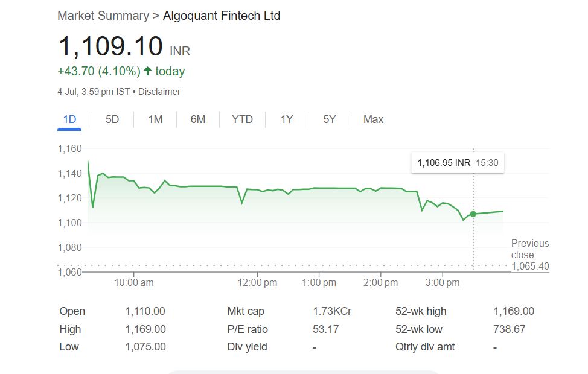
Task: Select the 6M time range tab
Action: (198, 119)
